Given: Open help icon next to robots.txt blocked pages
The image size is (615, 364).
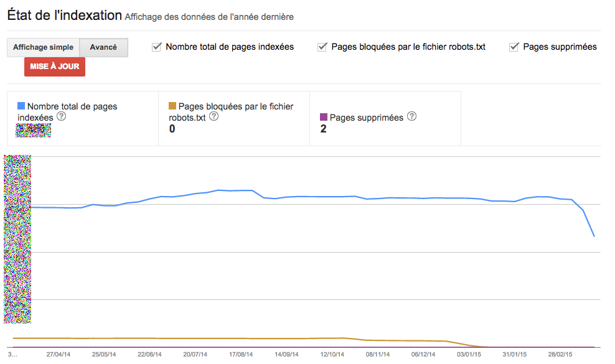Looking at the screenshot, I should pyautogui.click(x=214, y=116).
